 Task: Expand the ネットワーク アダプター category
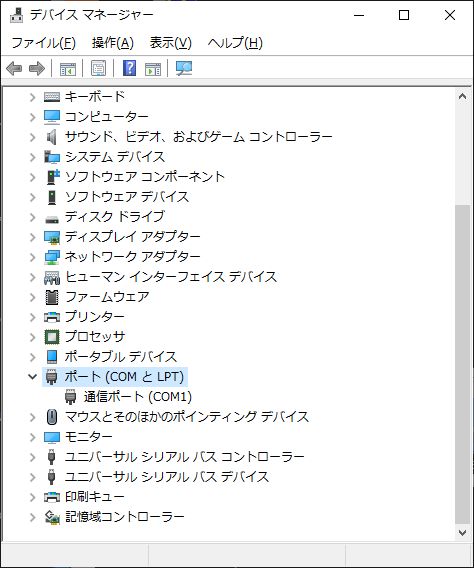pyautogui.click(x=33, y=257)
